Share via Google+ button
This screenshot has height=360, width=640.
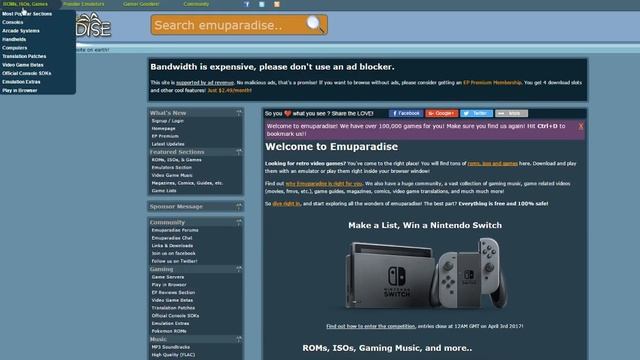(x=442, y=113)
